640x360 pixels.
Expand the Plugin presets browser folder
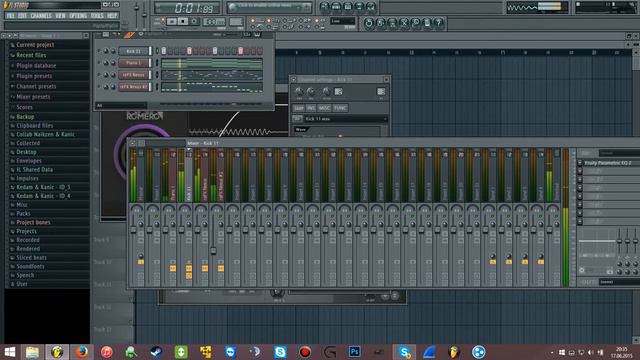click(34, 76)
